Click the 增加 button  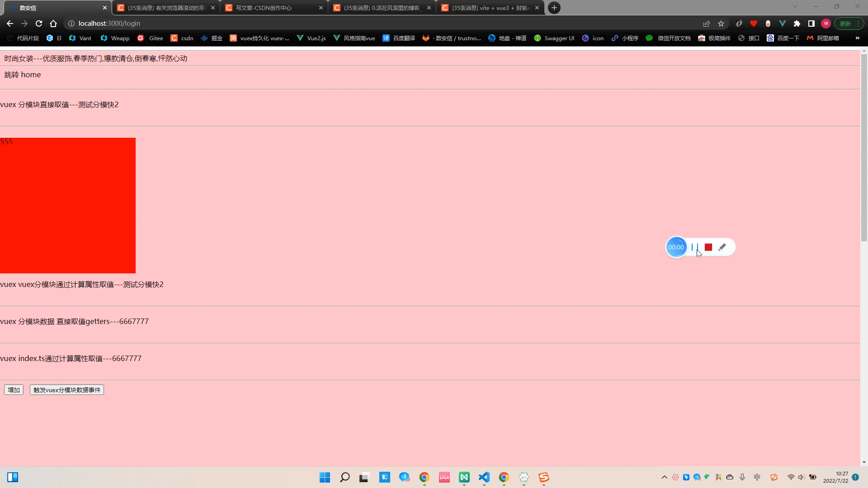click(x=14, y=389)
